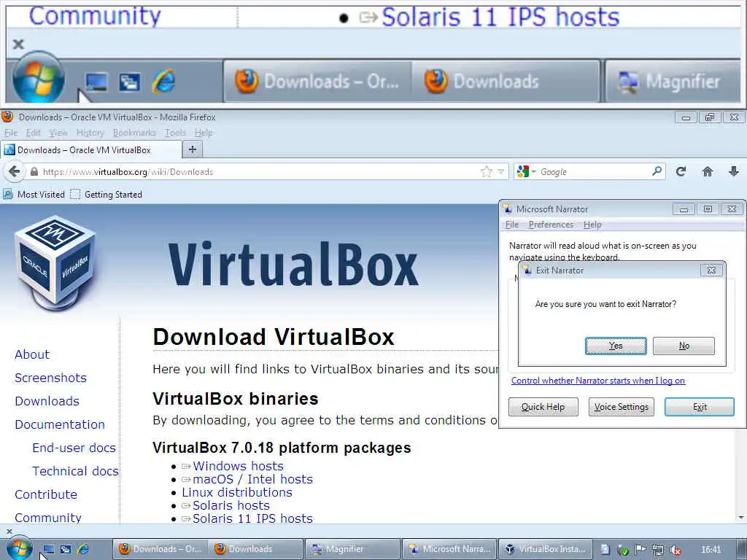Open the Documentation sidebar link
This screenshot has width=747, height=560.
pos(60,424)
